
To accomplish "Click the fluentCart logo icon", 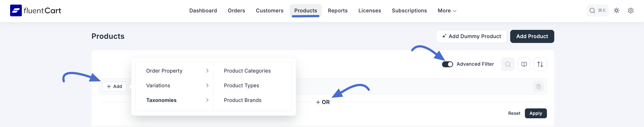I will coord(16,11).
